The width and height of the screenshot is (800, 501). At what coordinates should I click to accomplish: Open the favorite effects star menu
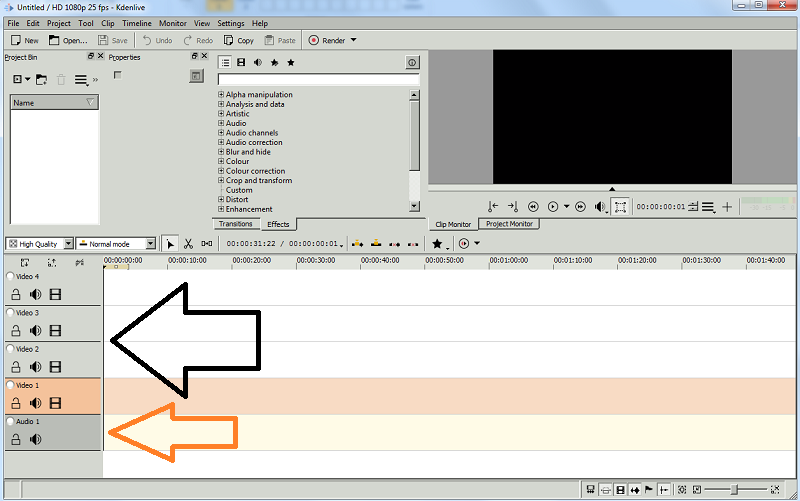coord(438,244)
